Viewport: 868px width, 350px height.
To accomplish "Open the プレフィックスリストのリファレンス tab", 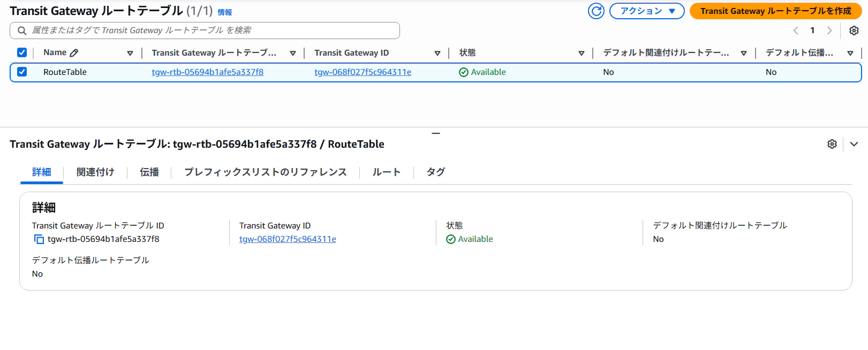I will (266, 172).
